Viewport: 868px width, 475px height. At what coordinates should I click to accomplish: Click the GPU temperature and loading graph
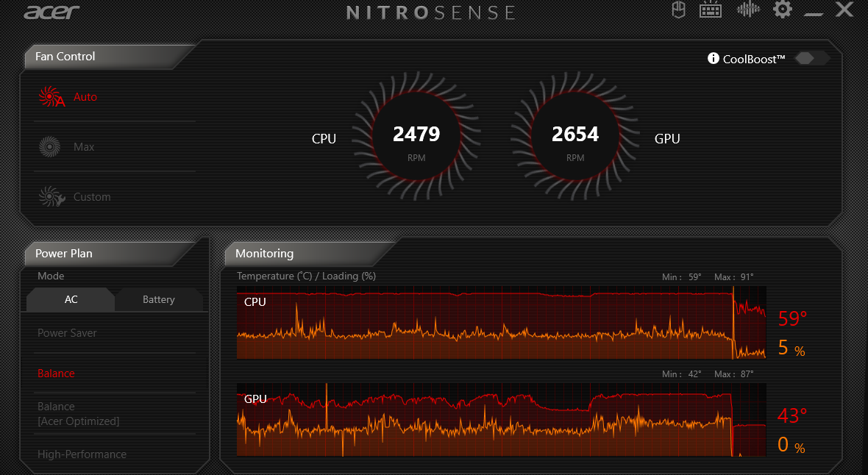click(x=502, y=420)
